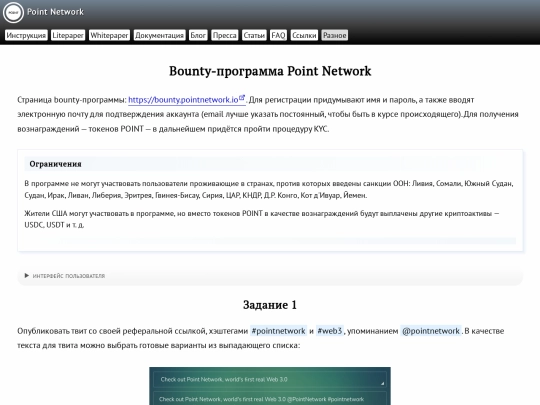Select the highlighted Разное menu item
The image size is (540, 405).
(334, 35)
